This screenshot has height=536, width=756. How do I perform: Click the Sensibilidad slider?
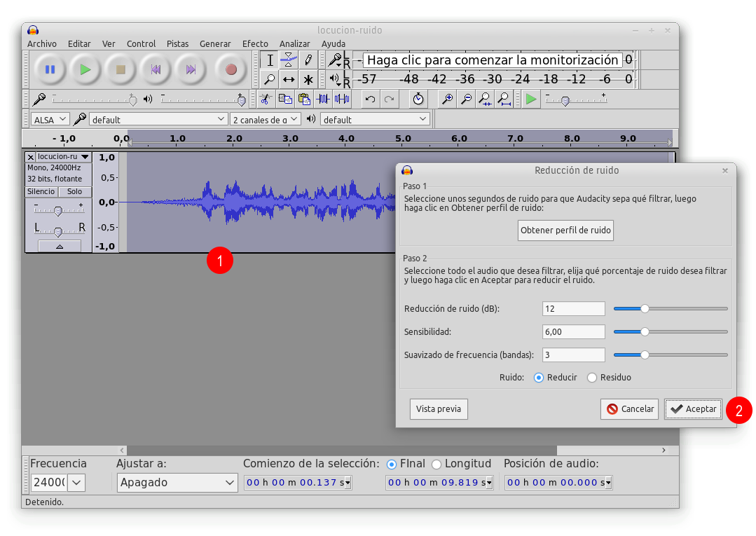[x=671, y=332]
